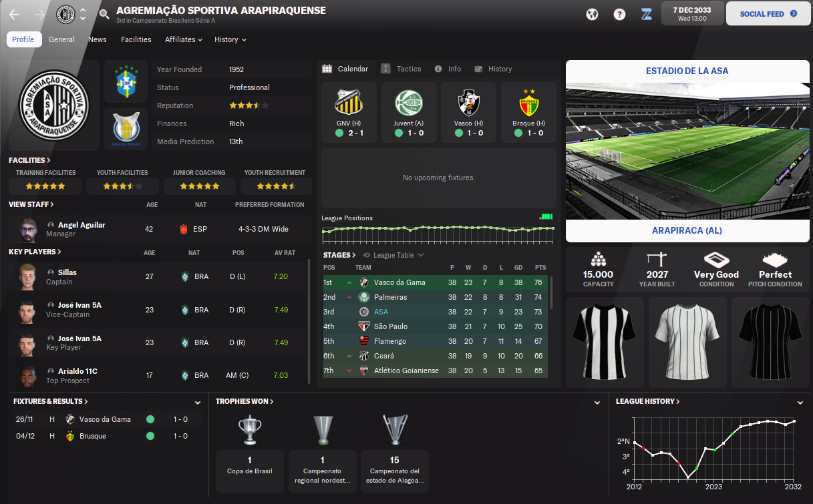
Task: Open manager Angel Aguilar's profile
Action: click(82, 225)
